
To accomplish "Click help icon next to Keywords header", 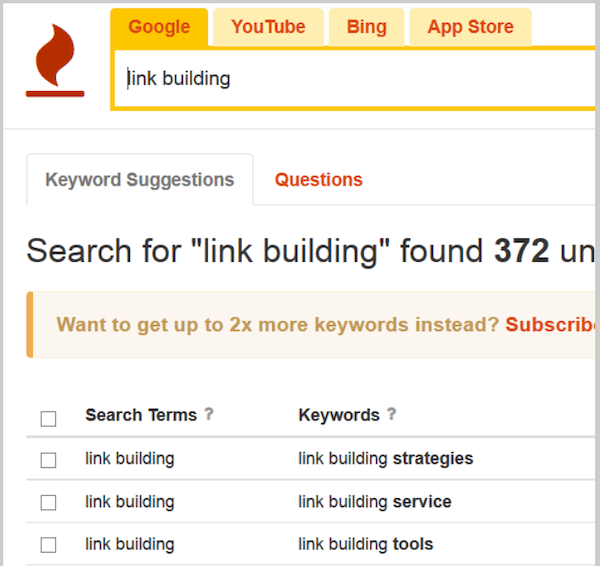I will [x=392, y=415].
